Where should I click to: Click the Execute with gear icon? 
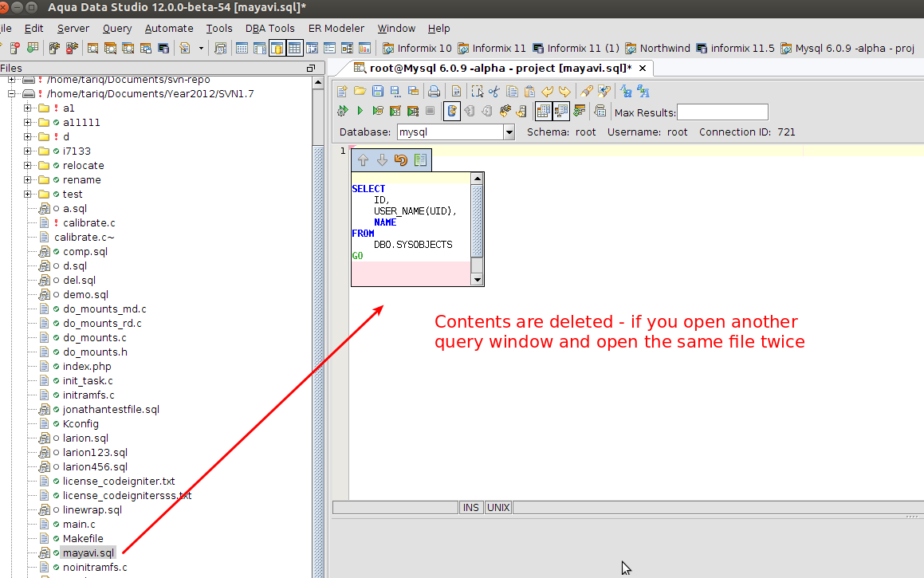[x=342, y=111]
